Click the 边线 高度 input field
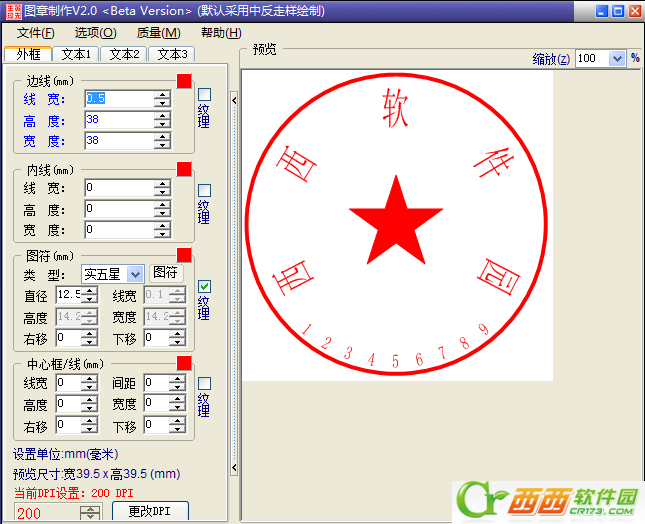Image resolution: width=645 pixels, height=524 pixels. pyautogui.click(x=120, y=120)
